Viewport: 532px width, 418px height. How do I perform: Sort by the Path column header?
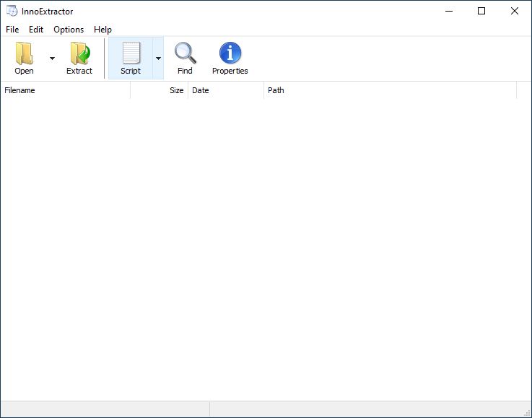click(391, 90)
